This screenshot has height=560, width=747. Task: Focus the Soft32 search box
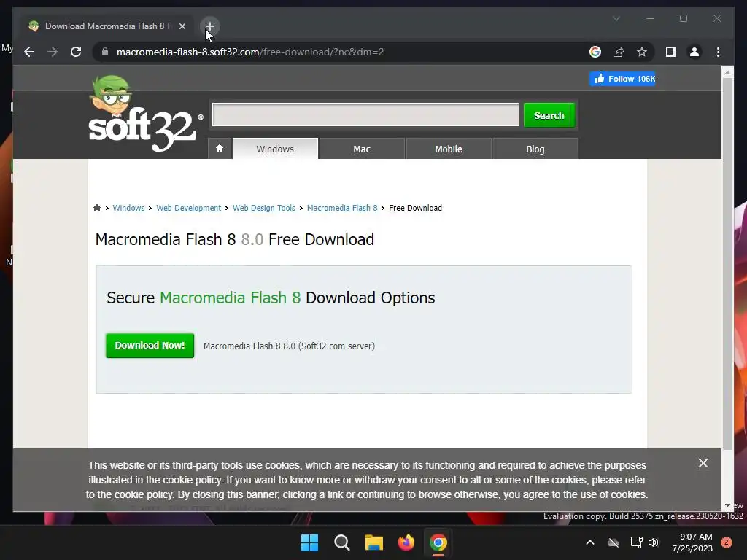[x=366, y=114]
